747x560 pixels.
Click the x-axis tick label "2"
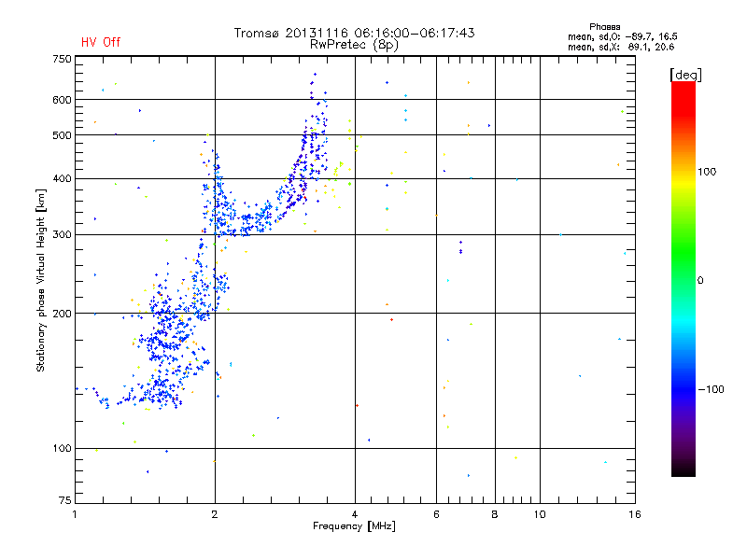[215, 514]
